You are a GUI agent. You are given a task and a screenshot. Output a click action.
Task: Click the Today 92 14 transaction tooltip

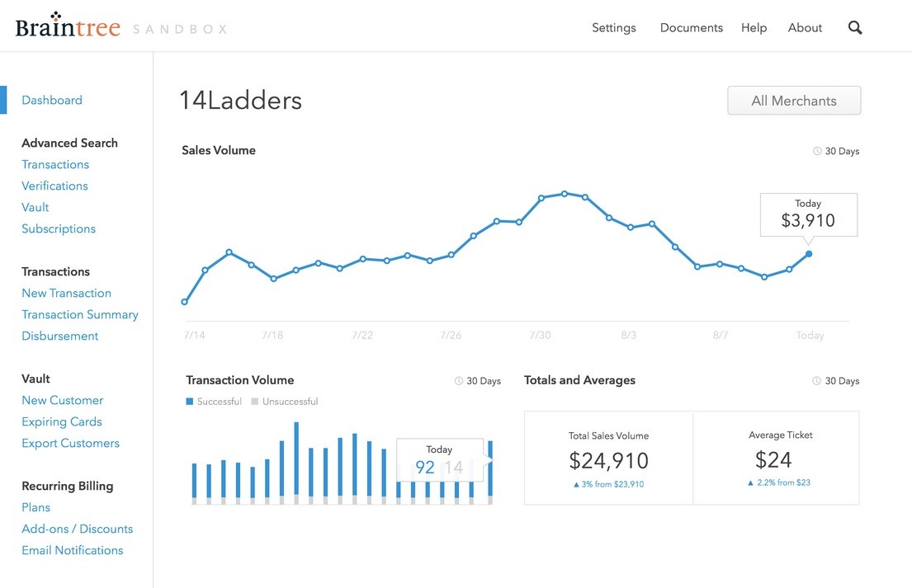coord(440,459)
